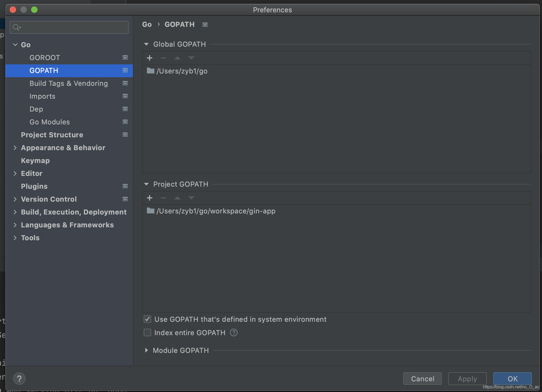Select the Keymap settings page
The width and height of the screenshot is (542, 392).
tap(35, 161)
